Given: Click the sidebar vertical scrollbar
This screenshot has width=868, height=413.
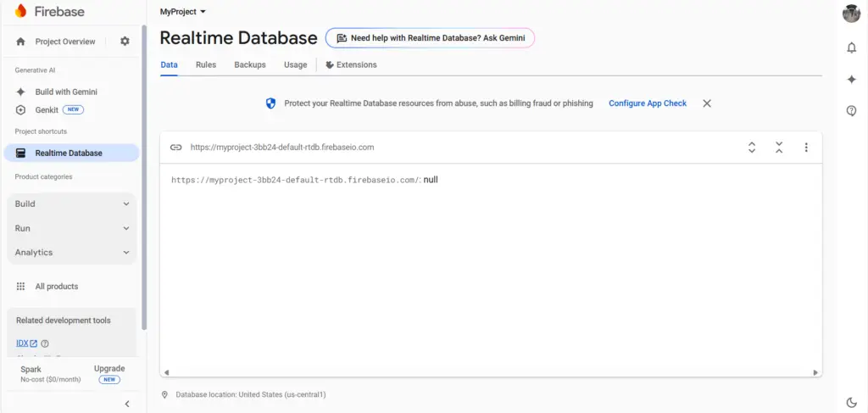Looking at the screenshot, I should tap(144, 177).
